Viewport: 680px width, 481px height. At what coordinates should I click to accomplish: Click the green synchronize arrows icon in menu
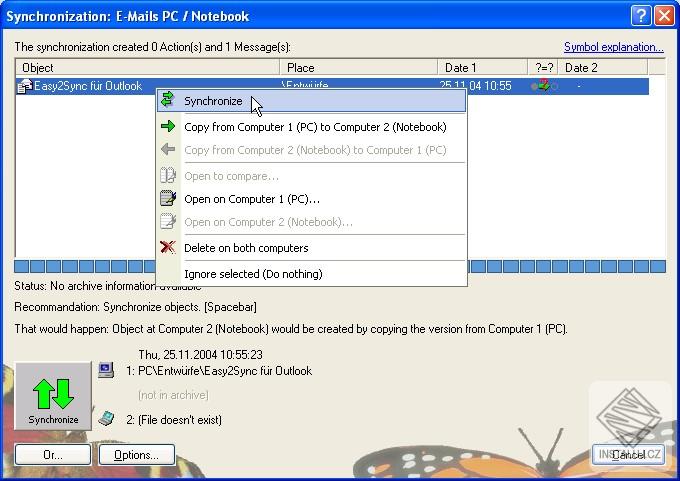click(167, 100)
